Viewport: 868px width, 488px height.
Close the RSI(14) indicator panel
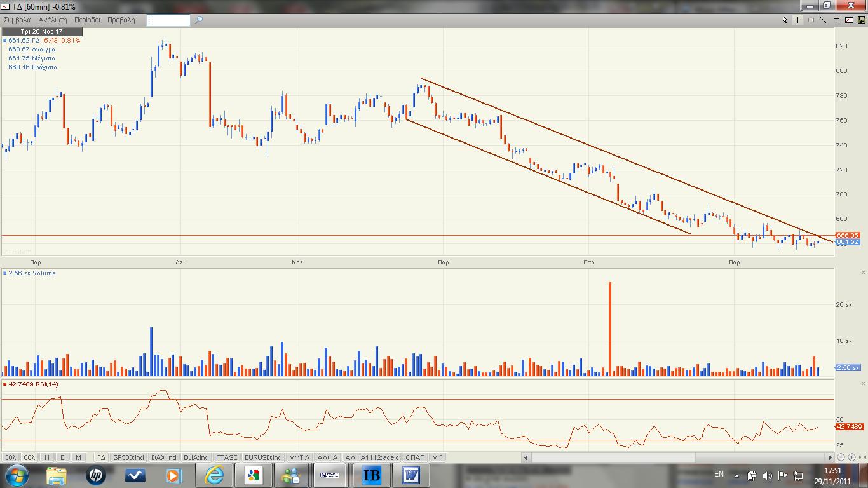863,384
